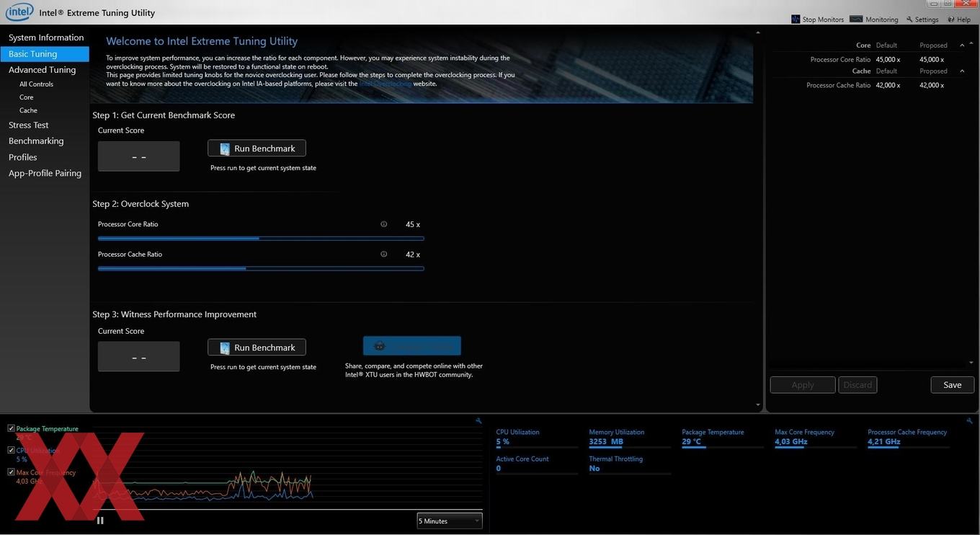Open App-Profile Pairing page

tap(45, 173)
